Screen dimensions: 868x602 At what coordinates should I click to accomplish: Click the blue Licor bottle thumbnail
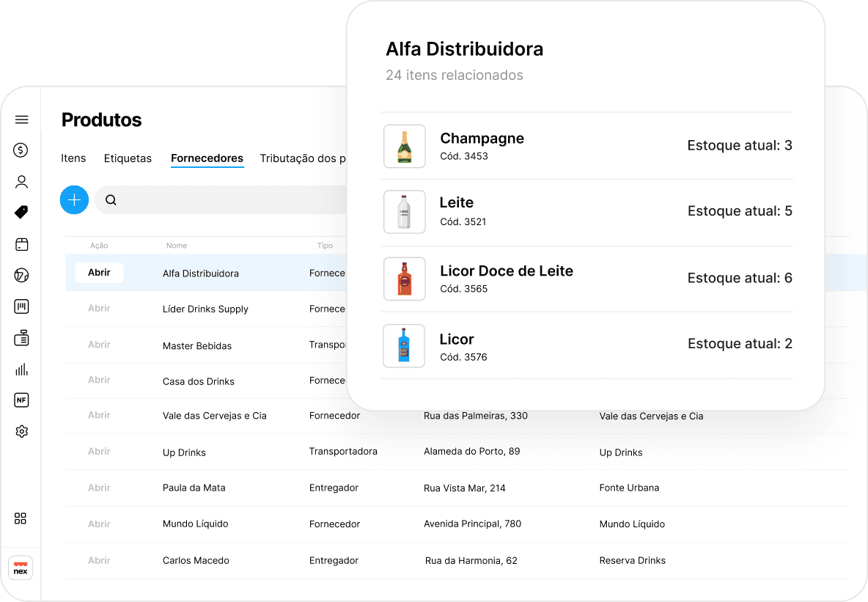[x=404, y=345]
